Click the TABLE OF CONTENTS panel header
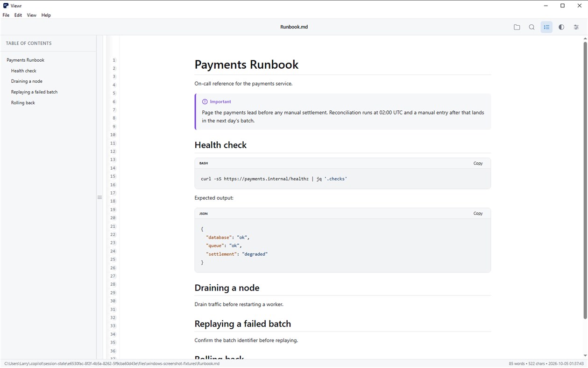The image size is (588, 368). click(x=29, y=43)
